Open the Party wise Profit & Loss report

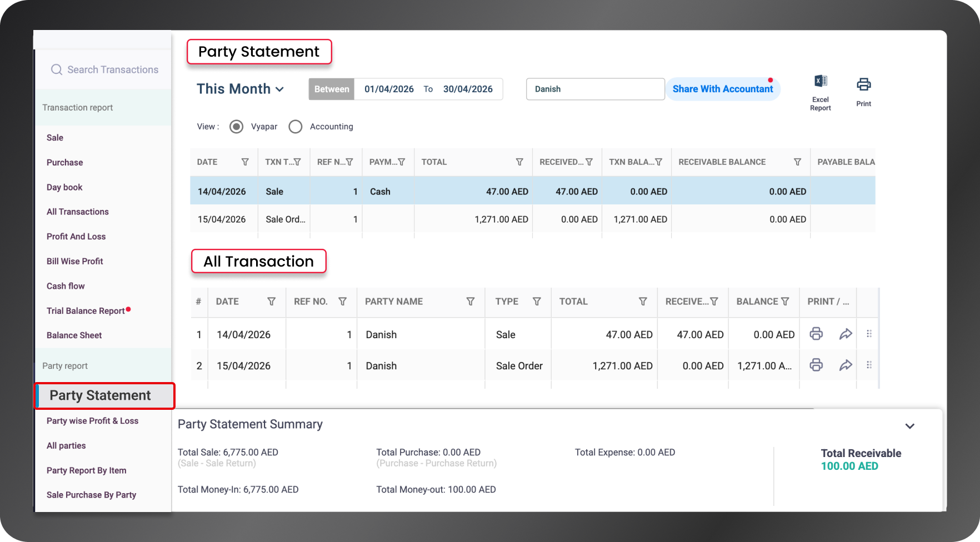[x=92, y=421]
